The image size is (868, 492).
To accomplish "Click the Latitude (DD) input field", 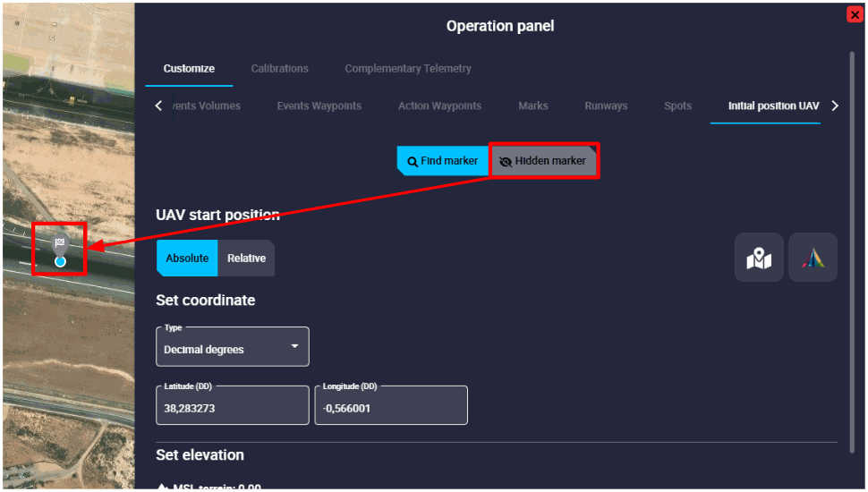I will tap(232, 407).
